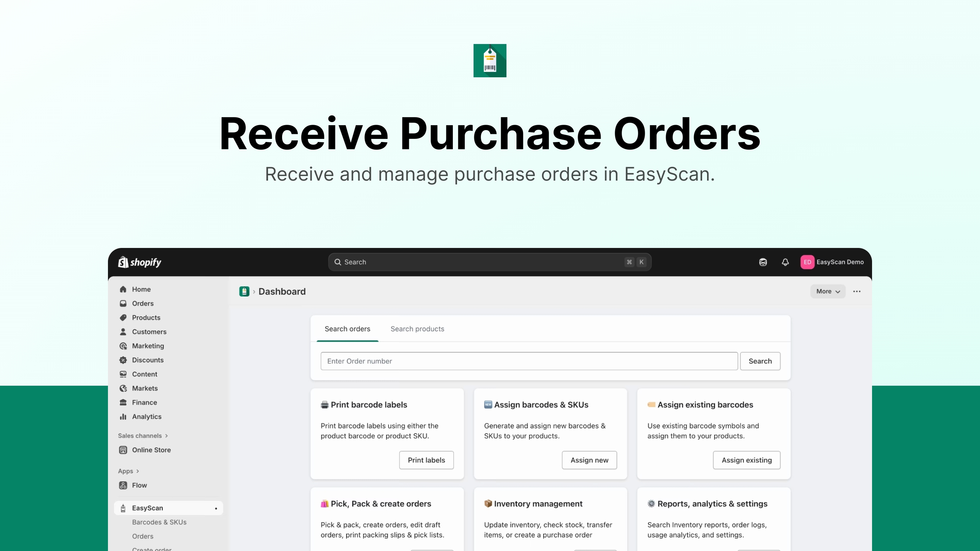Open Content in sidebar

(x=145, y=374)
